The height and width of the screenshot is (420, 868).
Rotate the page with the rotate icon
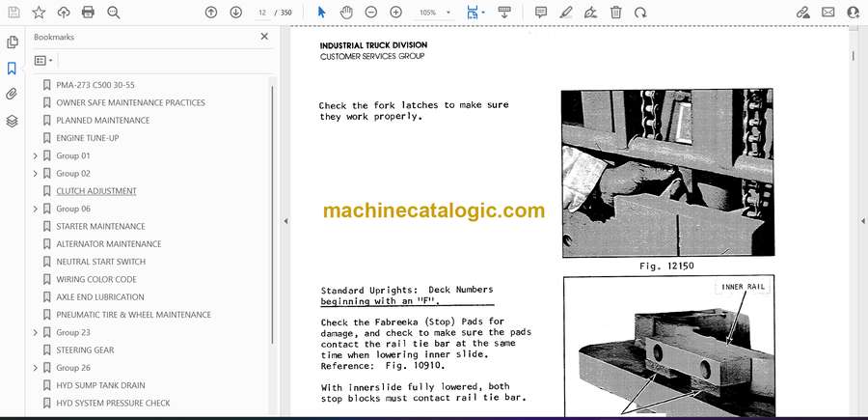pyautogui.click(x=640, y=13)
